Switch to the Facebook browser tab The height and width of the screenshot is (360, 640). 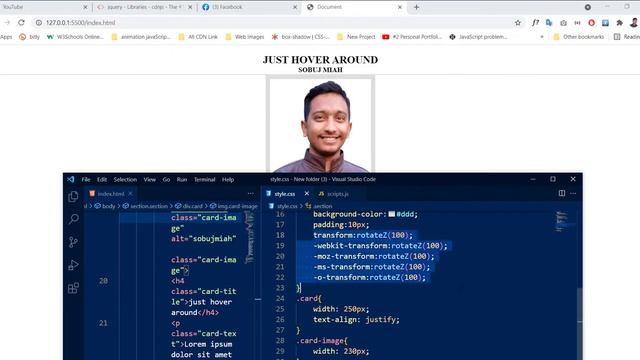click(x=228, y=7)
